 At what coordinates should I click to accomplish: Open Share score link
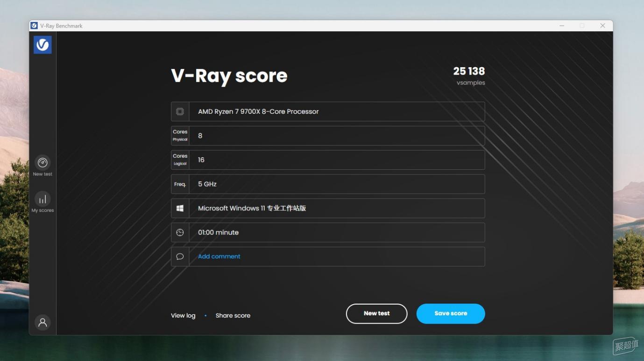[x=233, y=316]
